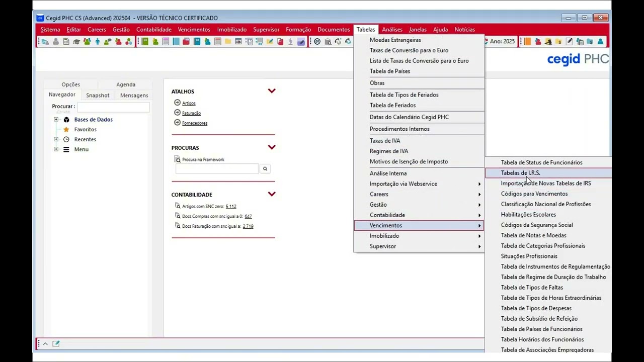Screen dimensions: 644x362
Task: Click the Artigos shortcut arrow icon
Action: click(x=177, y=103)
